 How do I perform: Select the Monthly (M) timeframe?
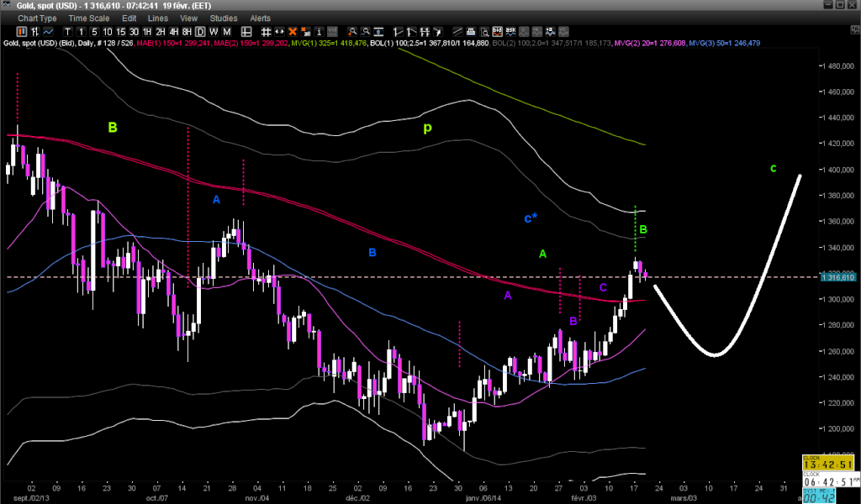coord(227,32)
